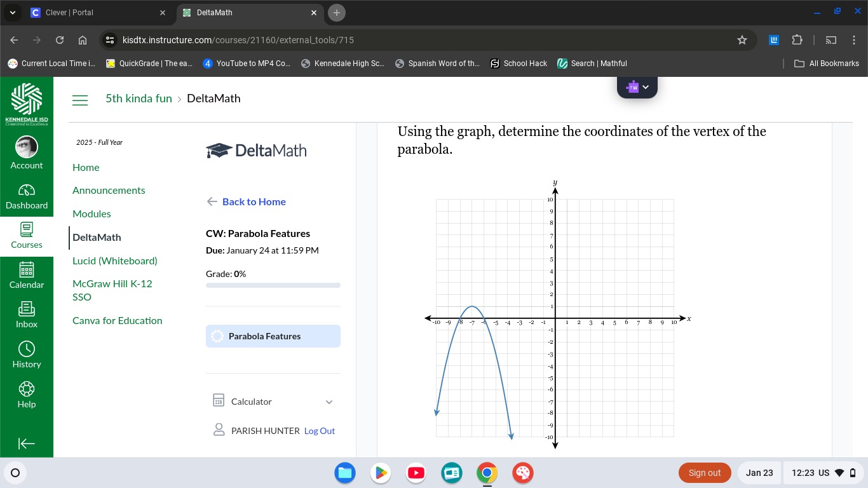Open the Jan 23 date panel
Image resolution: width=868 pixels, height=488 pixels.
(x=759, y=473)
